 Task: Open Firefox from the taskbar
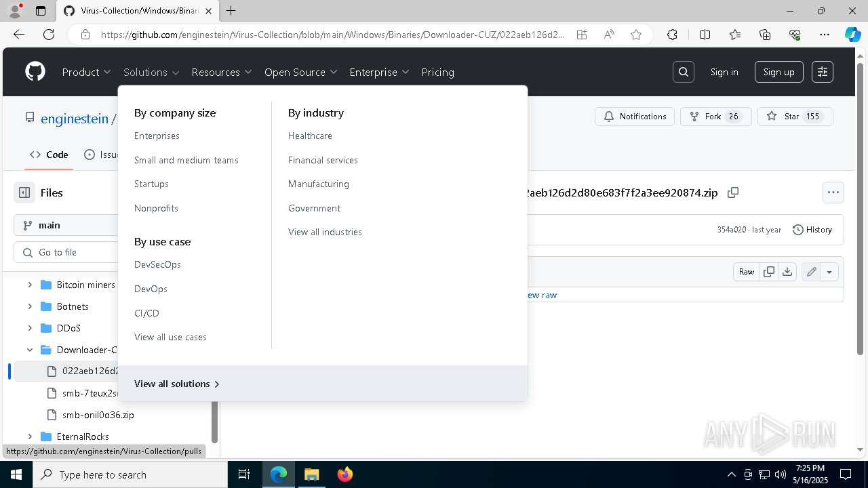[x=345, y=474]
